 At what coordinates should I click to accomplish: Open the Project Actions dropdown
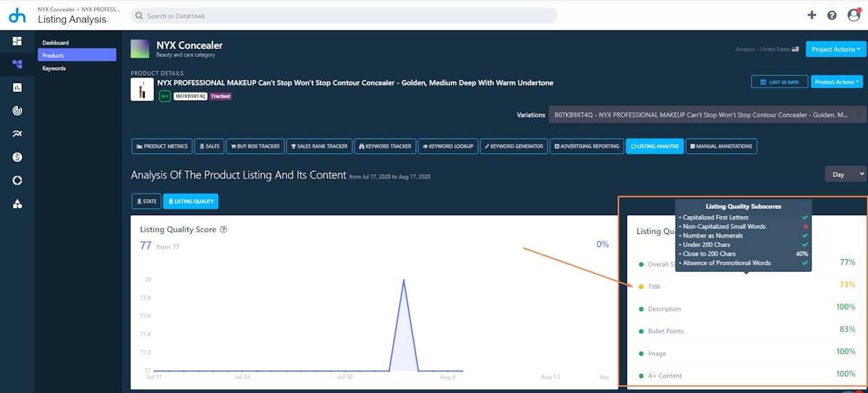[x=836, y=49]
